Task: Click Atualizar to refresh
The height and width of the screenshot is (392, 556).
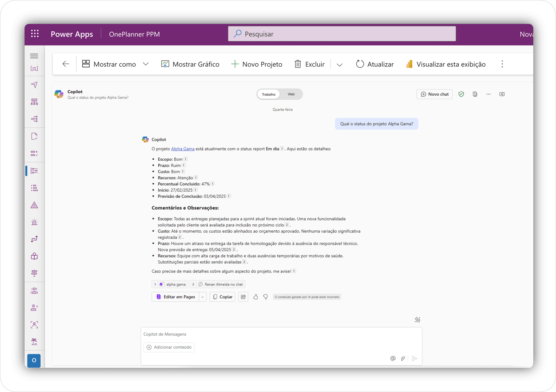Action: point(375,64)
